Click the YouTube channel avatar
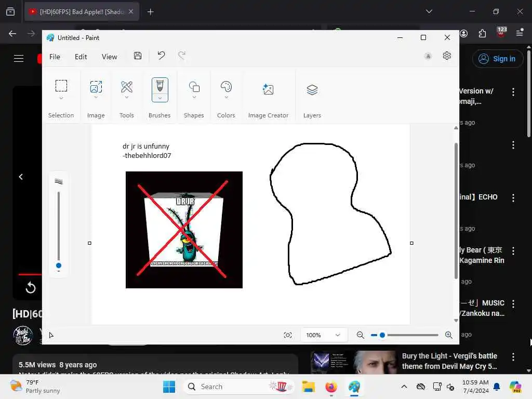Viewport: 532px width, 399px height. (x=23, y=336)
